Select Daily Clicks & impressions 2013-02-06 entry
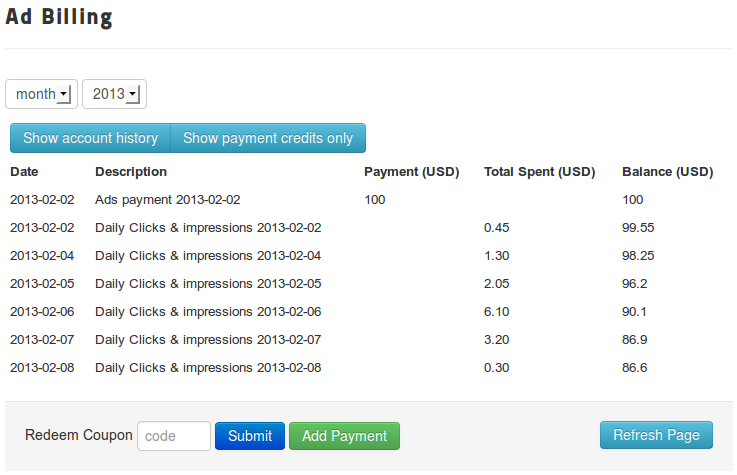This screenshot has height=475, width=737. [x=208, y=312]
